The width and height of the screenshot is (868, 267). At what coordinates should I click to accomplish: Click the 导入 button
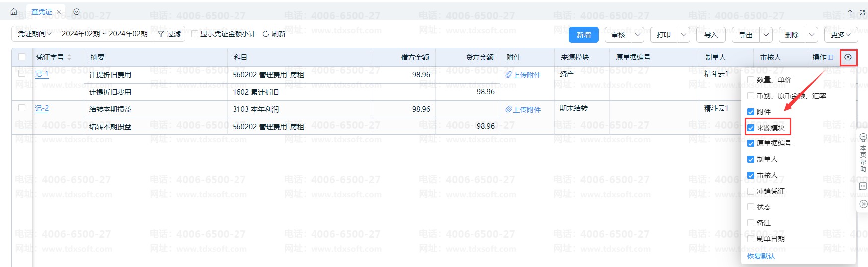coord(711,35)
